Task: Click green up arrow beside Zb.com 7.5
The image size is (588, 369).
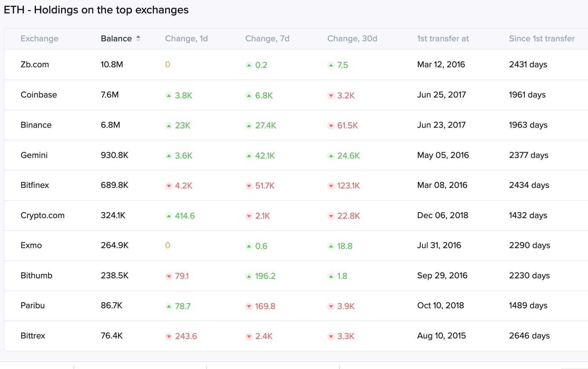Action: coord(331,65)
